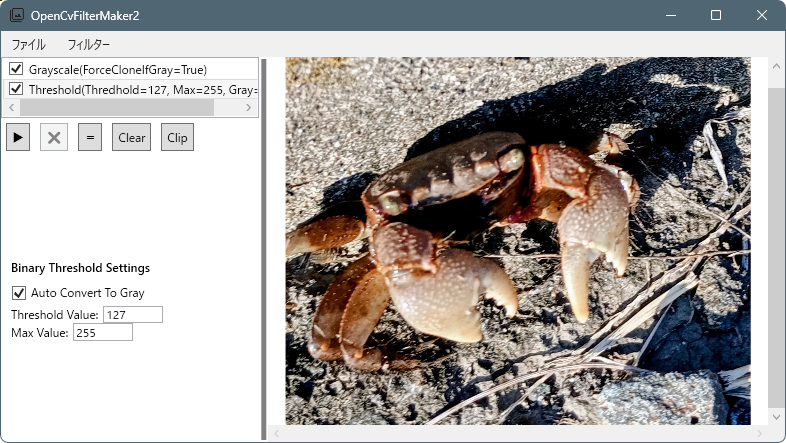Click the OpenCvFilterMaker2 title bar app icon
Screen dimensions: 786x443
click(17, 15)
